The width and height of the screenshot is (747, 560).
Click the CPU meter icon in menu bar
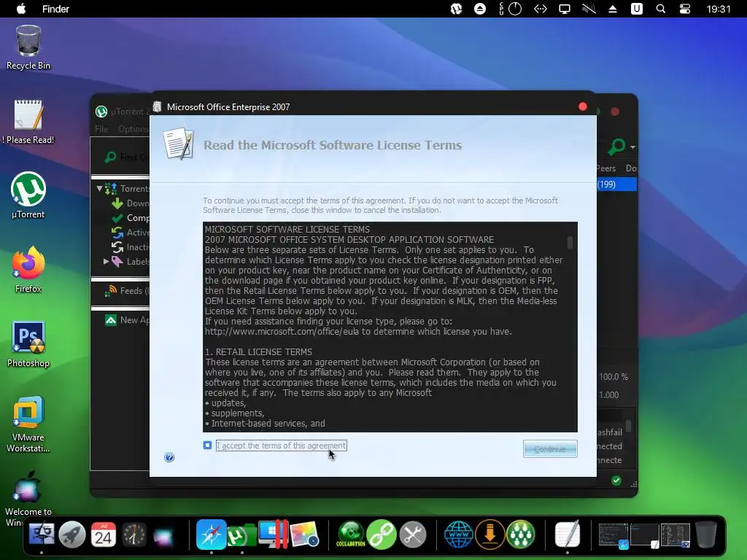[x=510, y=9]
